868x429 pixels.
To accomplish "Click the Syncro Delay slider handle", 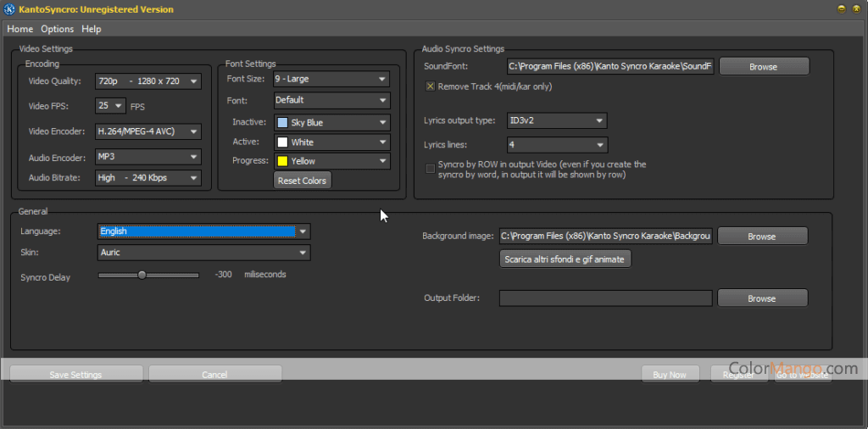I will coord(142,275).
